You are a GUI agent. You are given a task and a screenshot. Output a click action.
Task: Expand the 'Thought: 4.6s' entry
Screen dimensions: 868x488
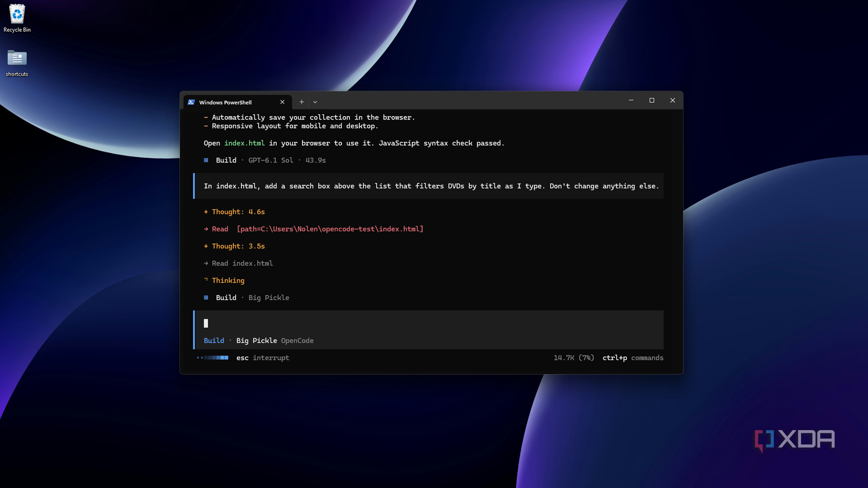[x=235, y=212]
